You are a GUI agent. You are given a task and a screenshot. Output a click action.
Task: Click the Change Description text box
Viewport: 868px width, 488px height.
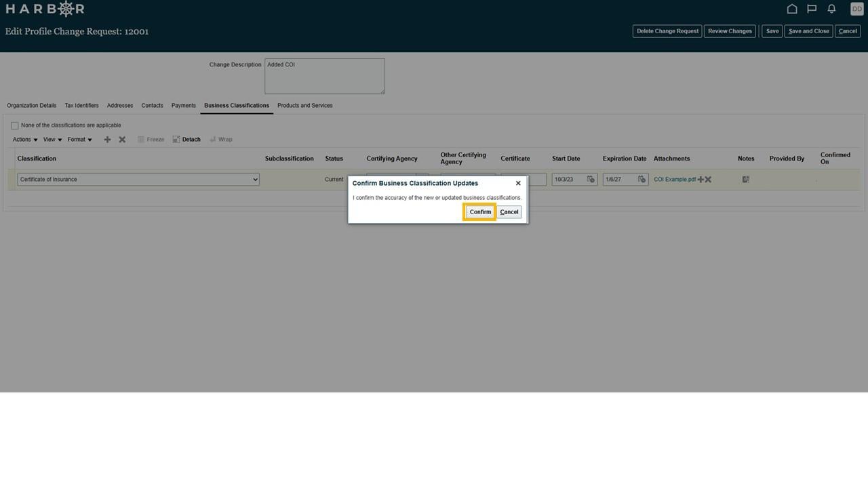click(x=325, y=76)
